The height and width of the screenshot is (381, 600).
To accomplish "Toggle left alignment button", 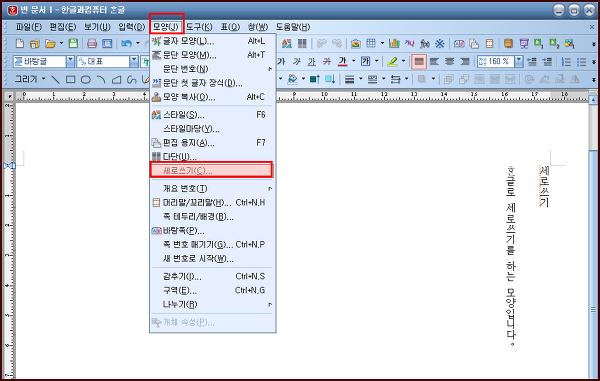I will [x=434, y=62].
